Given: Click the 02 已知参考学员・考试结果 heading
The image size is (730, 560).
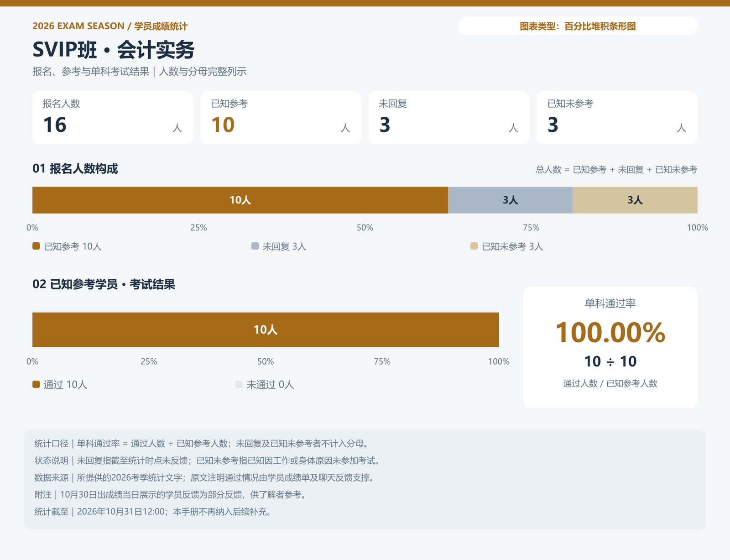Looking at the screenshot, I should [x=104, y=284].
